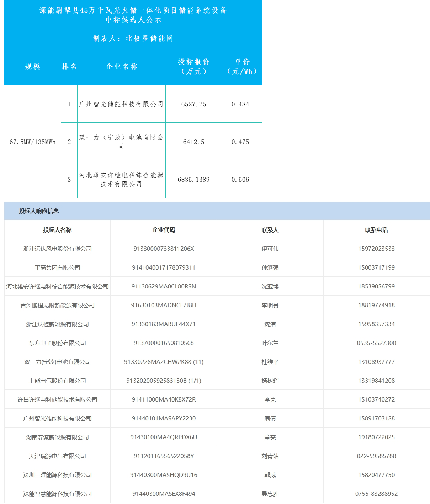430x504 pixels.
Task: Click phone number 18539056799
Action: coord(376,286)
